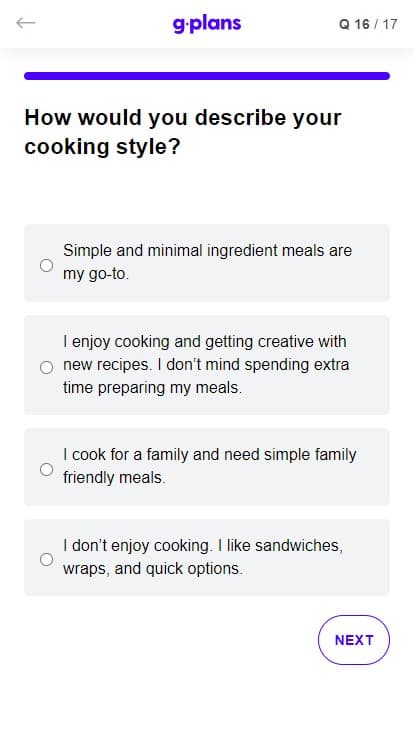The image size is (414, 736).
Task: Click 'wraps, and quick options.' line in last option
Action: 153,568
